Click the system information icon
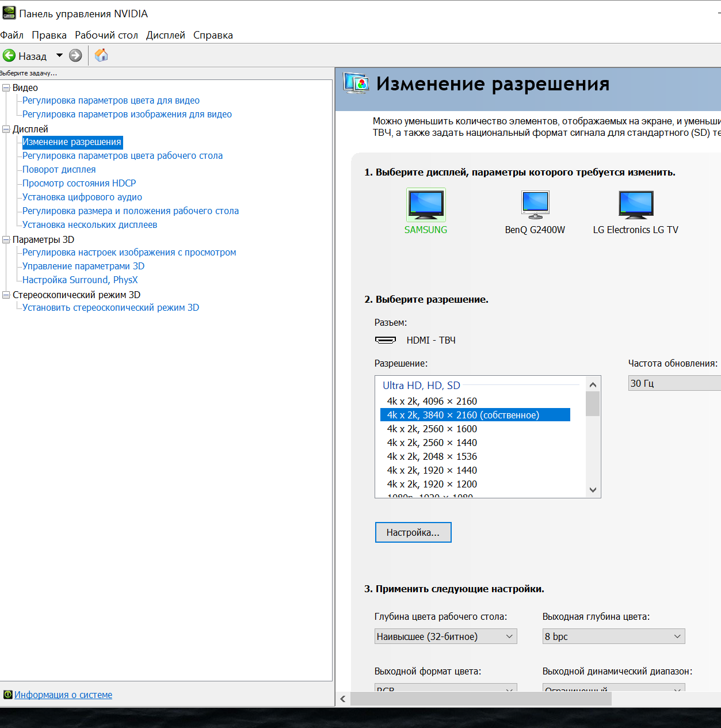721x728 pixels. tap(7, 695)
